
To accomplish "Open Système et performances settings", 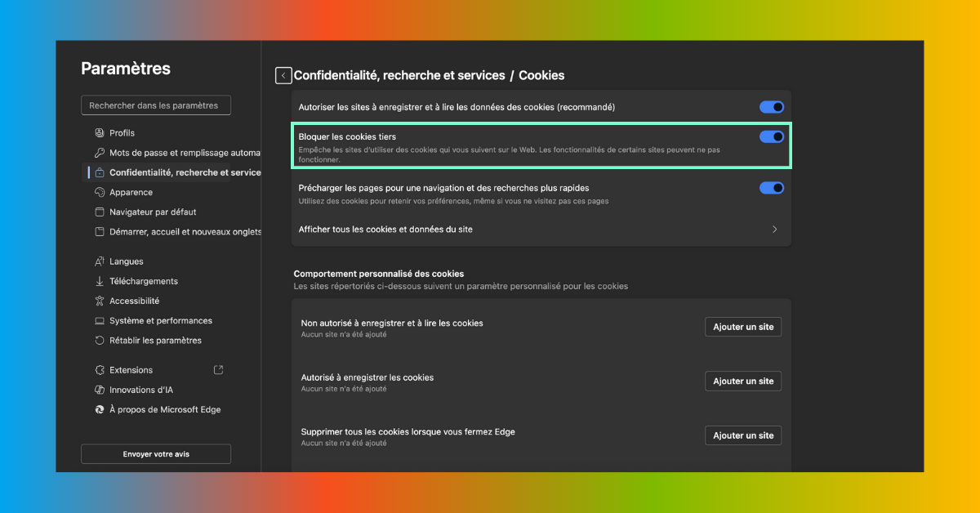I will click(x=160, y=321).
